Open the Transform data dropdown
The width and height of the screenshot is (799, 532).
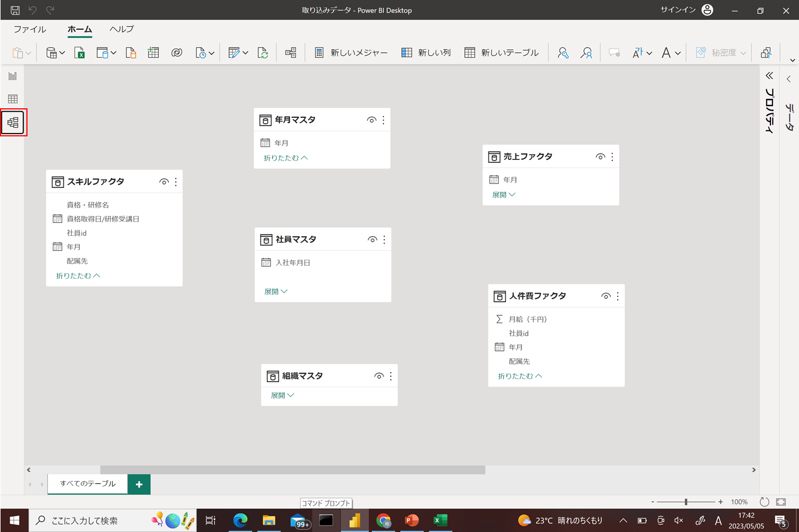238,53
